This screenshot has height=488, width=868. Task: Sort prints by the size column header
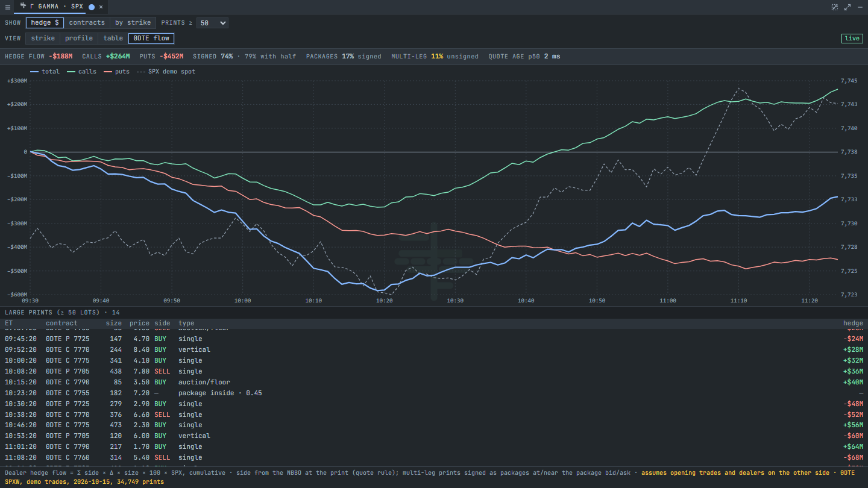[114, 324]
